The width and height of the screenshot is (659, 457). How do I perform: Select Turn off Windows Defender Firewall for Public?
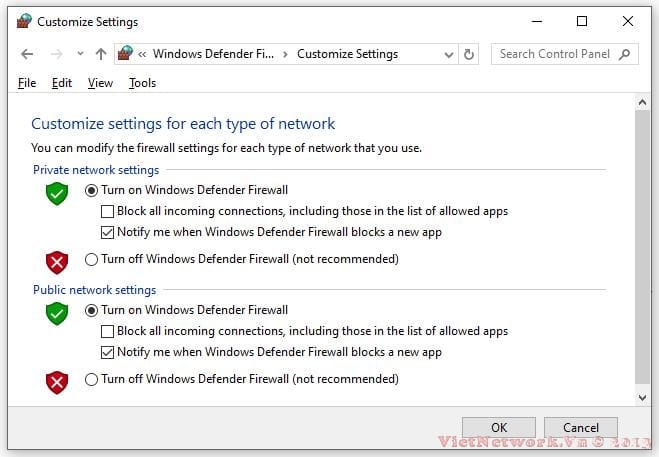[92, 379]
